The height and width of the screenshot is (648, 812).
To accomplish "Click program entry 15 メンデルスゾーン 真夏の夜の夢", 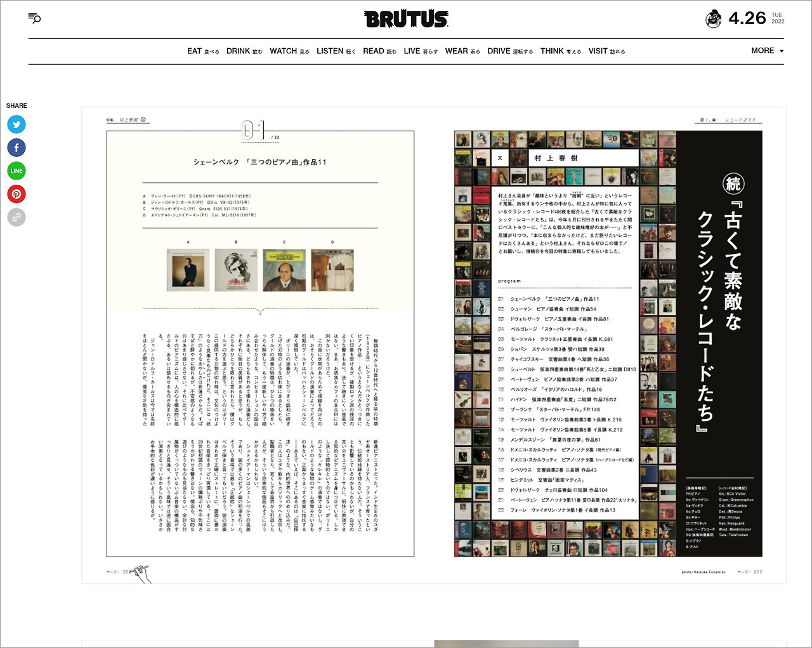I will (x=549, y=440).
